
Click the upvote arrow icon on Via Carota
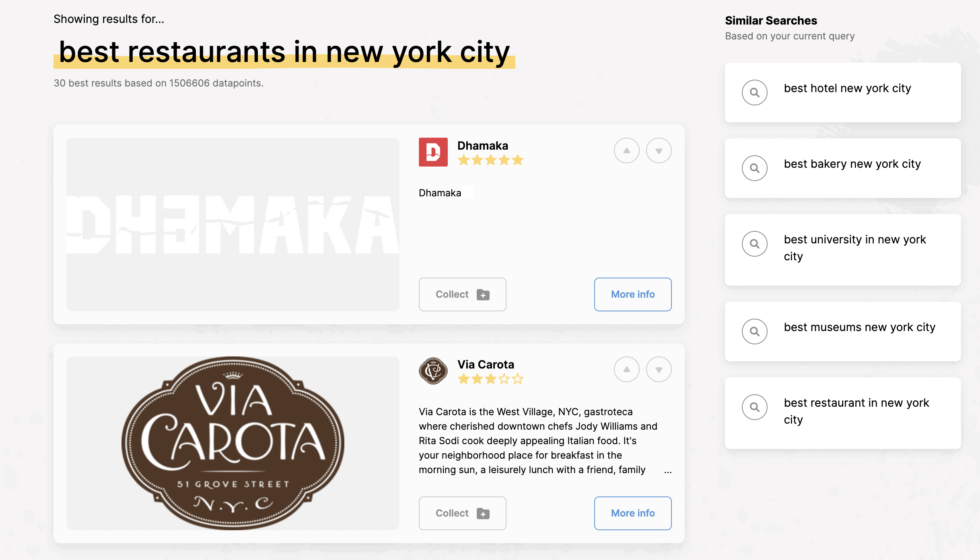[627, 369]
